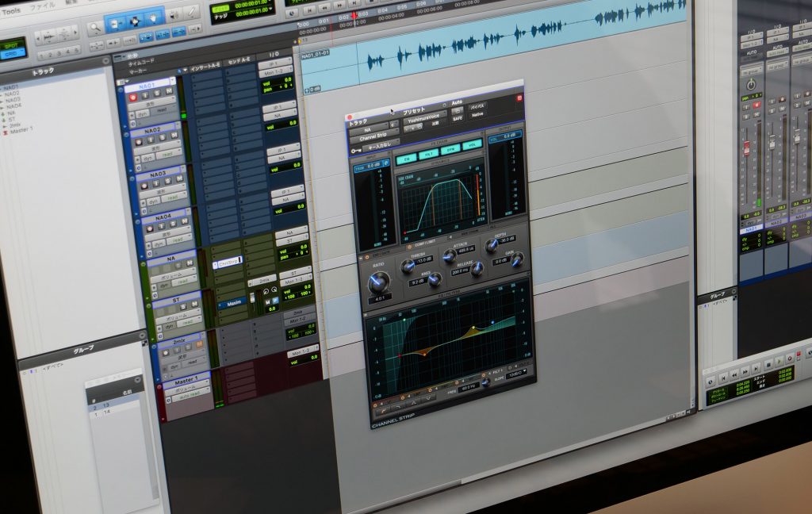Screen dimensions: 812x514
Task: Open the EQ slope 12dB/O dropdown
Action: 517,374
